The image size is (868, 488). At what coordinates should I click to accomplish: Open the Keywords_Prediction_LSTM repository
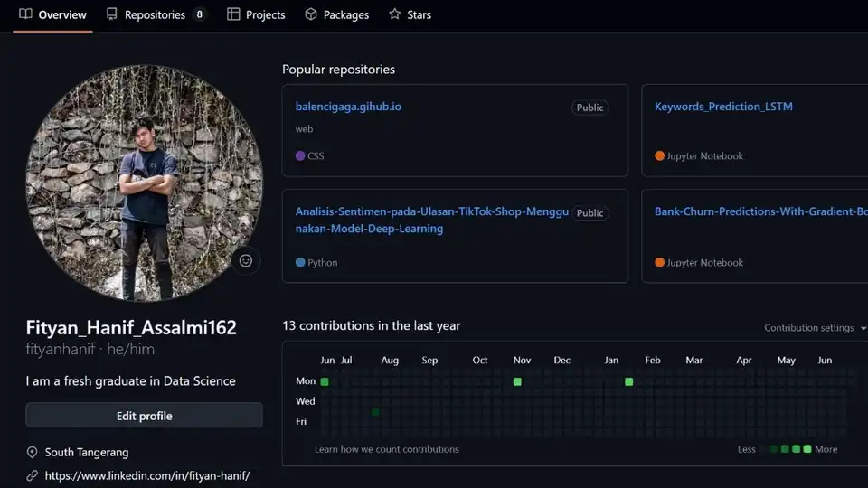(x=723, y=107)
